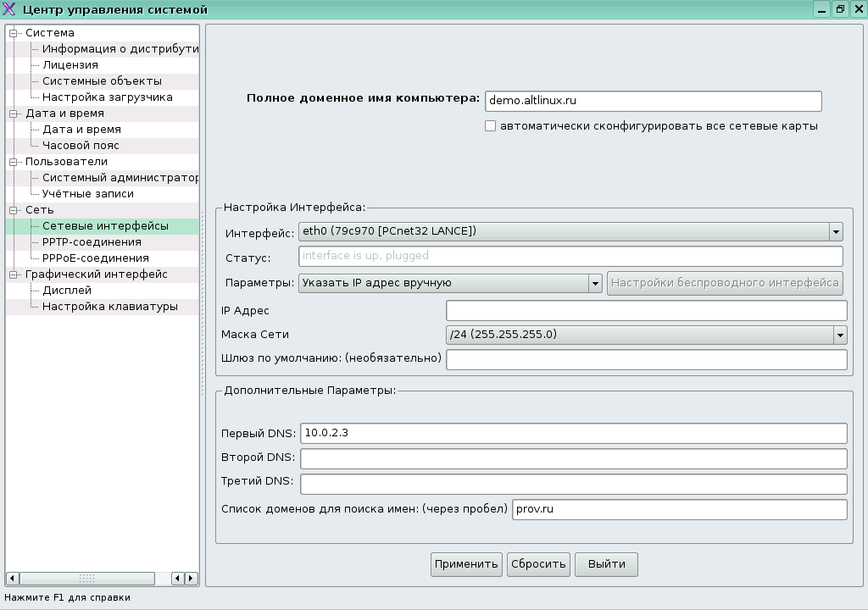The width and height of the screenshot is (868, 610).
Task: Open the Интерфейс eth0 dropdown
Action: pos(836,231)
